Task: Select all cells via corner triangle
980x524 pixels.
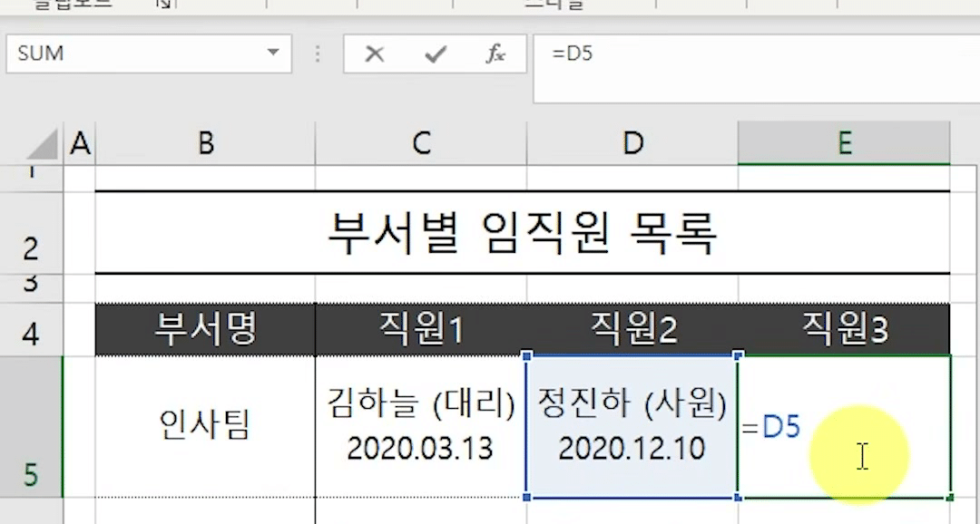Action: (43, 143)
